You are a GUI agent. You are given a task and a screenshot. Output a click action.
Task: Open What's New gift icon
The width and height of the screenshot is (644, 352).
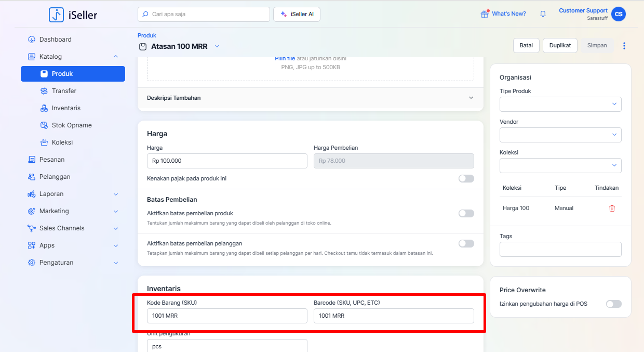tap(485, 14)
